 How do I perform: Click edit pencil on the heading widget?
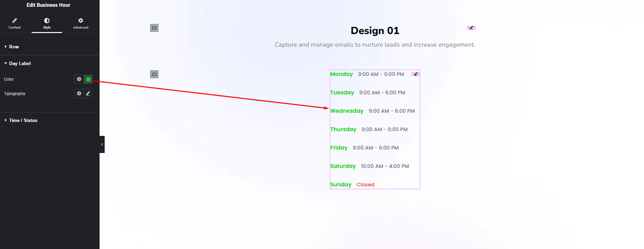click(471, 28)
